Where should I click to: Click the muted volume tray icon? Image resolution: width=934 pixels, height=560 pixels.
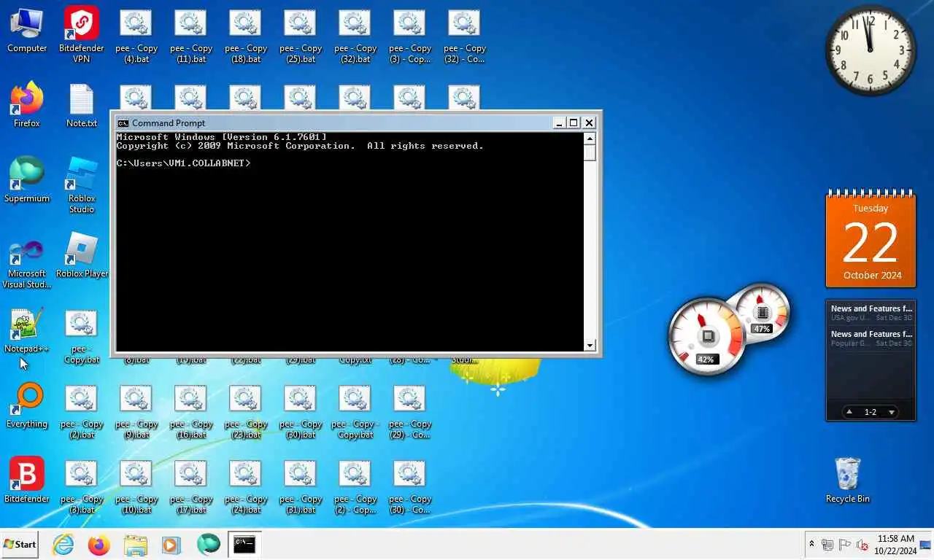tap(862, 545)
